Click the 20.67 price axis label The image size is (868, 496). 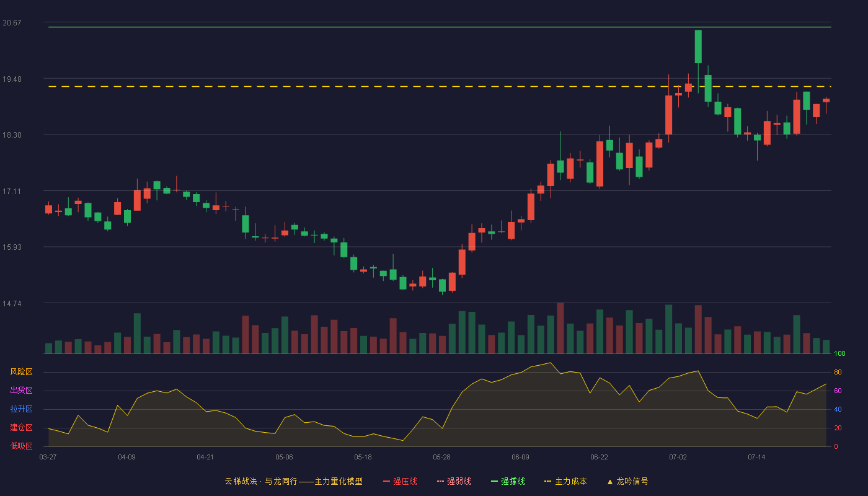[x=12, y=23]
